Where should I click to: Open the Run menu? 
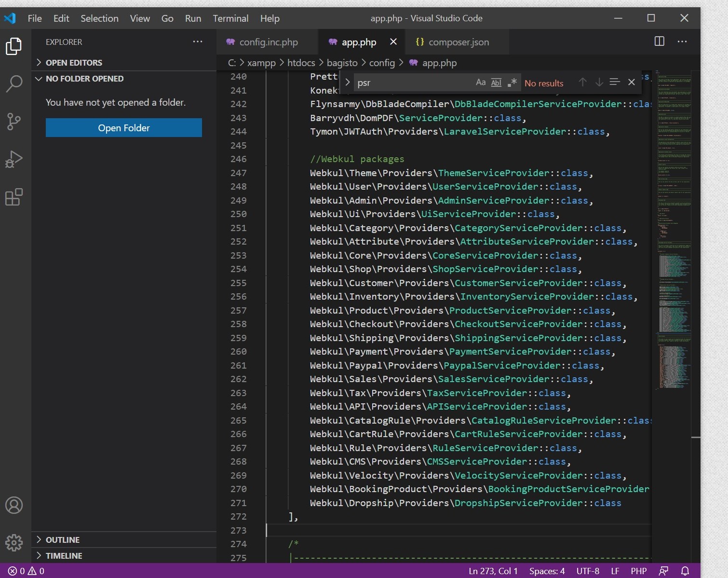click(193, 18)
